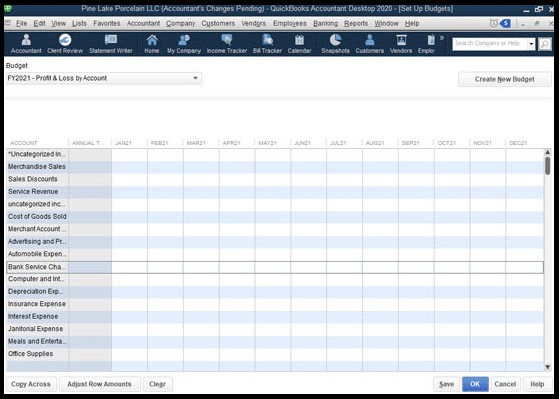560x399 pixels.
Task: Click the Save button
Action: tap(446, 384)
